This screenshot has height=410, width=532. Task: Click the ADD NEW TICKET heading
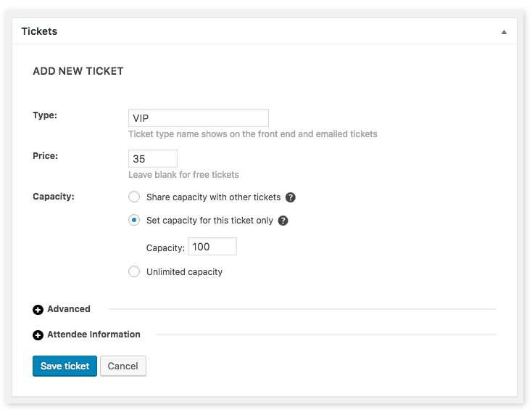coord(78,71)
